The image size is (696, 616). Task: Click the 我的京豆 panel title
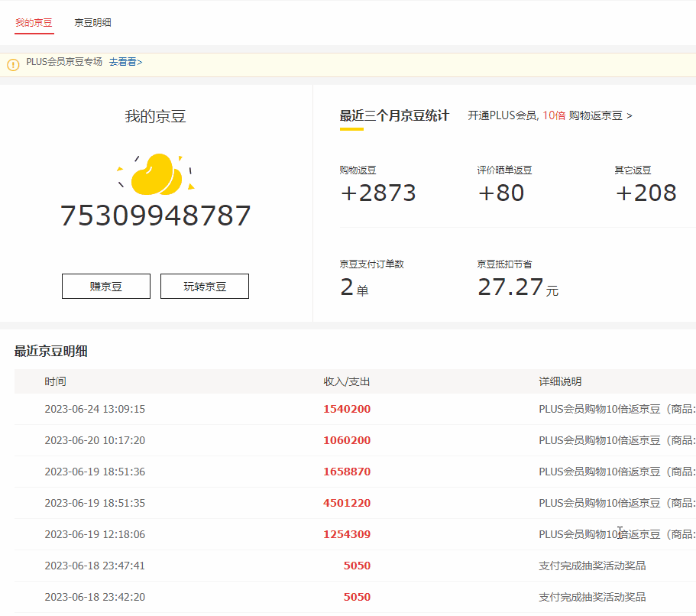(155, 116)
